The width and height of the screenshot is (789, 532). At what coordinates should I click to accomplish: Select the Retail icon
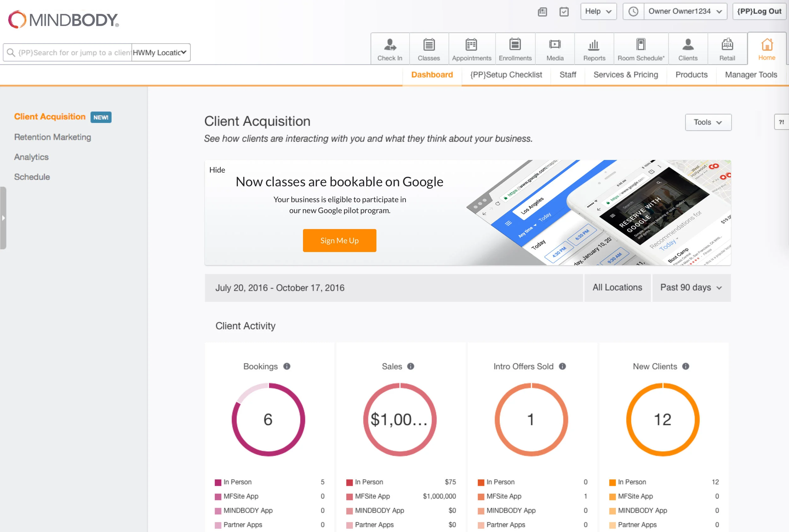tap(727, 49)
